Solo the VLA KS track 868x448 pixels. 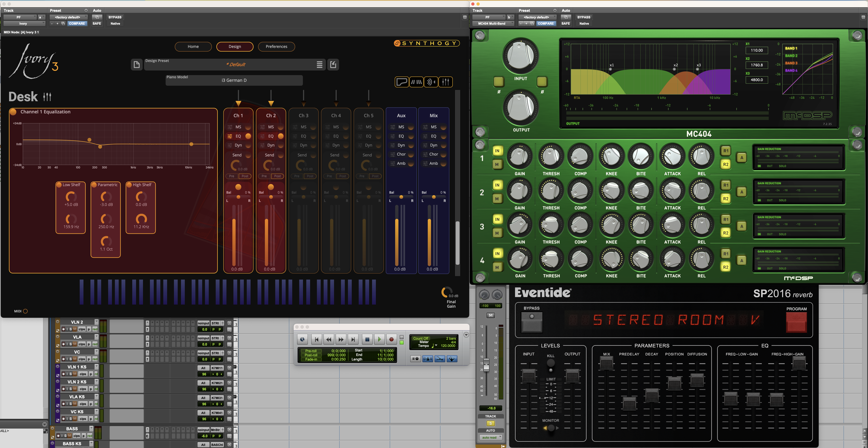(70, 404)
